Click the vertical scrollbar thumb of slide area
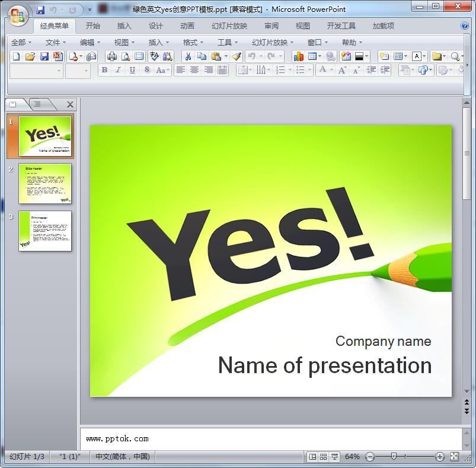 467,154
